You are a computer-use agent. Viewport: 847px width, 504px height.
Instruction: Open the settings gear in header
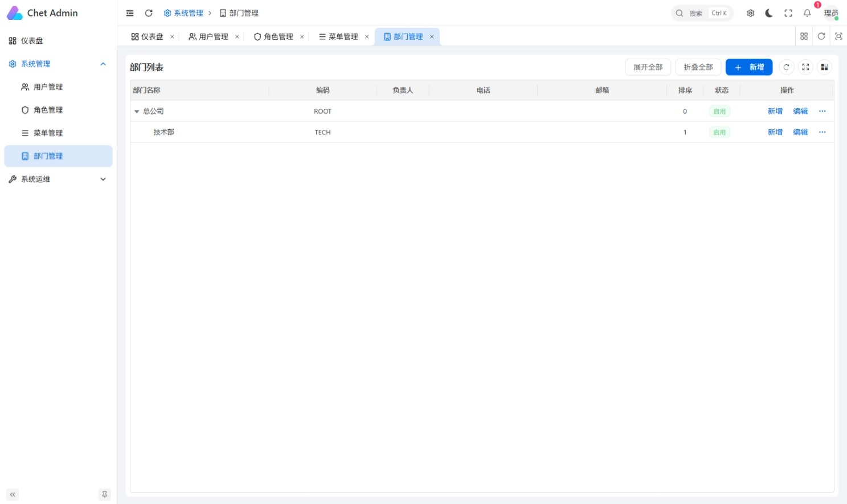751,13
